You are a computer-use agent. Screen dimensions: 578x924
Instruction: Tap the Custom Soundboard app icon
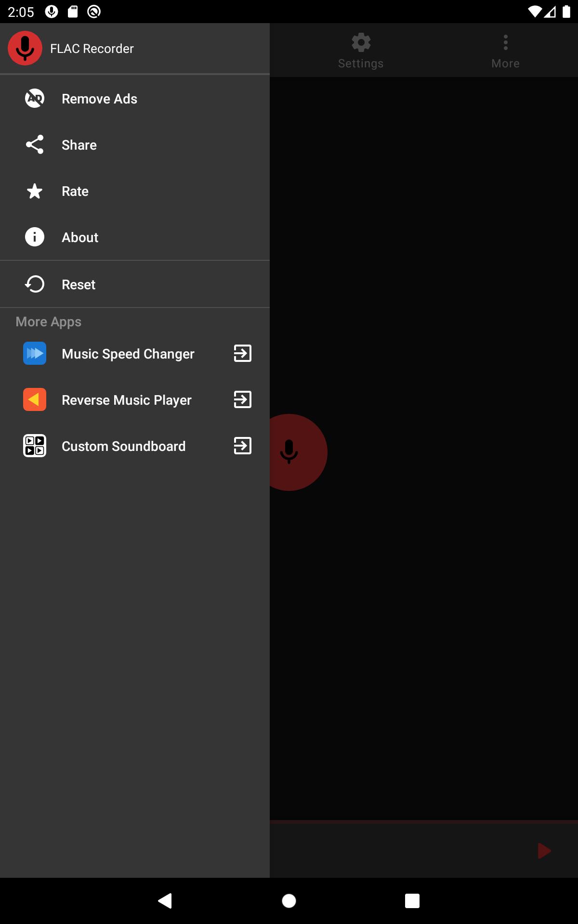pyautogui.click(x=35, y=446)
